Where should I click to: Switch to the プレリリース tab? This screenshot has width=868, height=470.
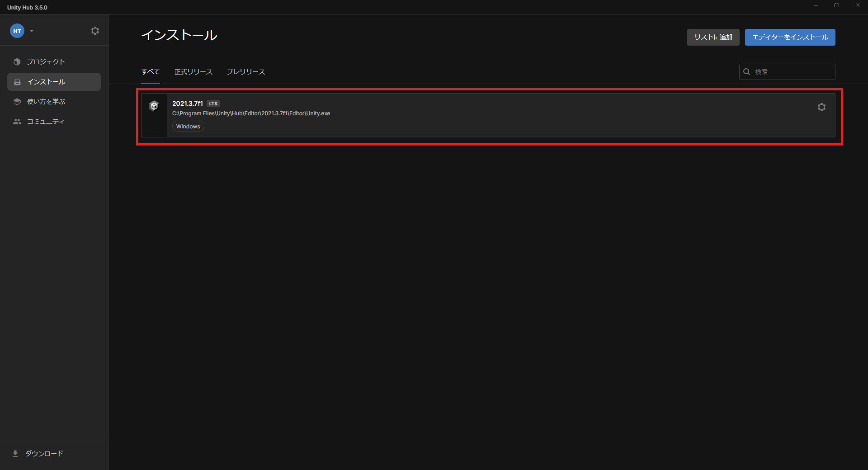[245, 72]
